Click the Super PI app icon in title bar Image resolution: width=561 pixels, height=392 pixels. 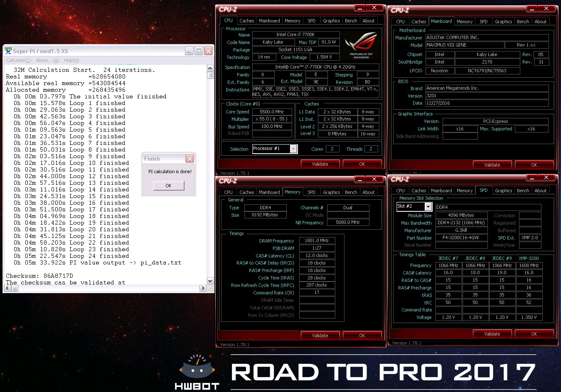coord(8,51)
